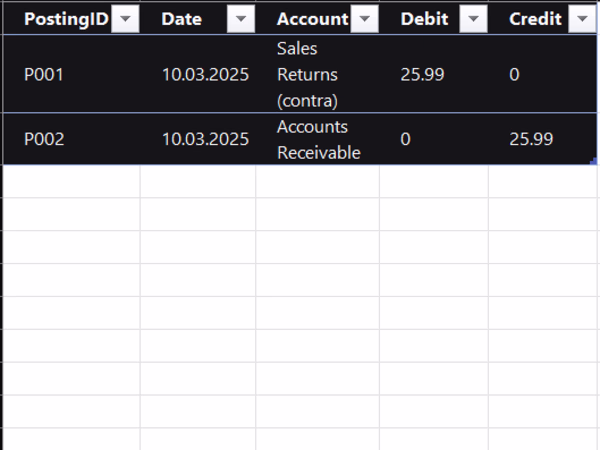This screenshot has height=450, width=600.
Task: Click the zero credit cell for P001
Action: [x=514, y=74]
